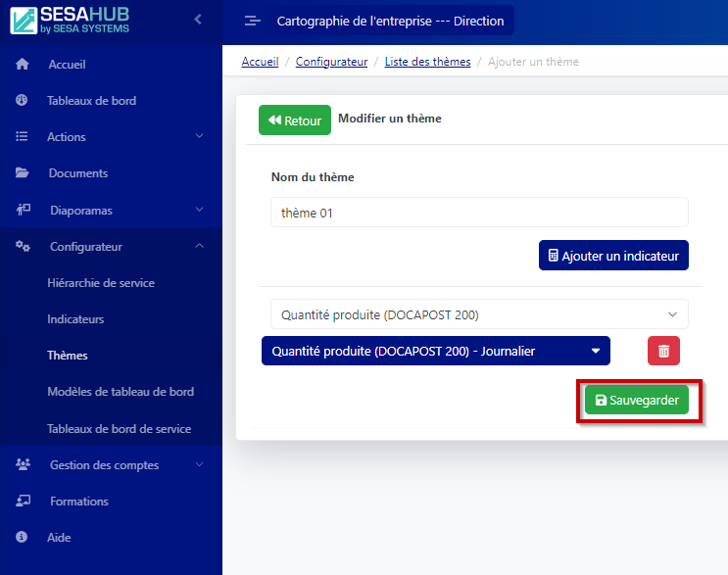Open the Quantité produite Journalier dropdown
Screen dimensions: 728x575
coord(435,351)
